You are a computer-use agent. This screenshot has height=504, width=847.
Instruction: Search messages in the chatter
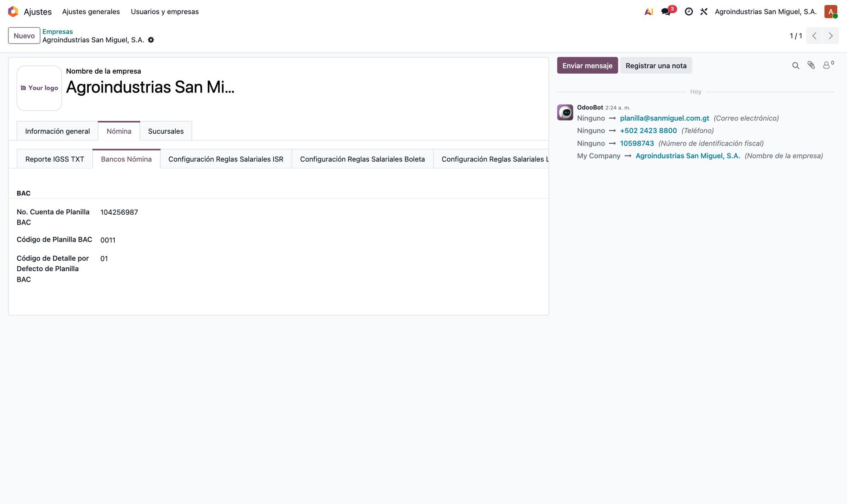796,66
